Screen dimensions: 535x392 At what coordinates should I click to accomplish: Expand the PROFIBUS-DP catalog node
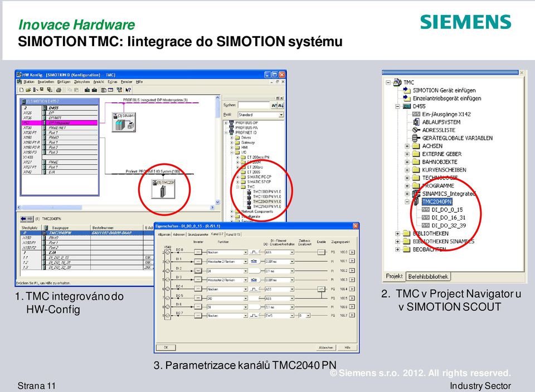226,122
